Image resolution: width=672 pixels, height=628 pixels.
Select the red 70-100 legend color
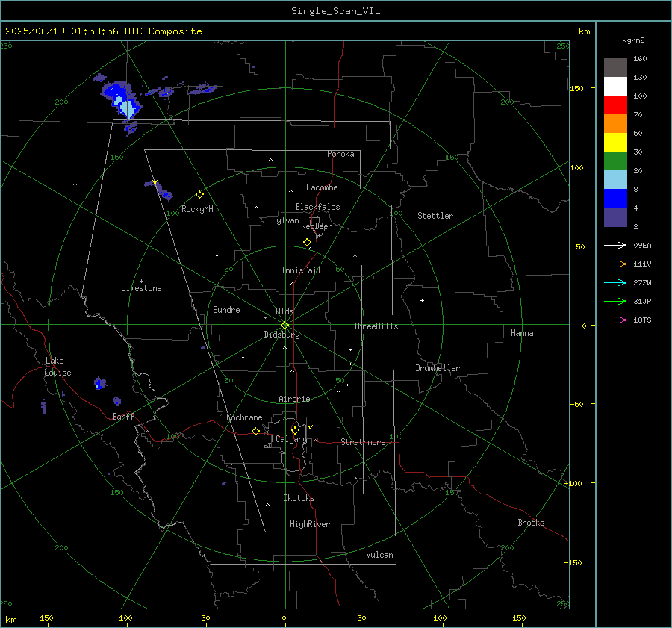[x=615, y=105]
